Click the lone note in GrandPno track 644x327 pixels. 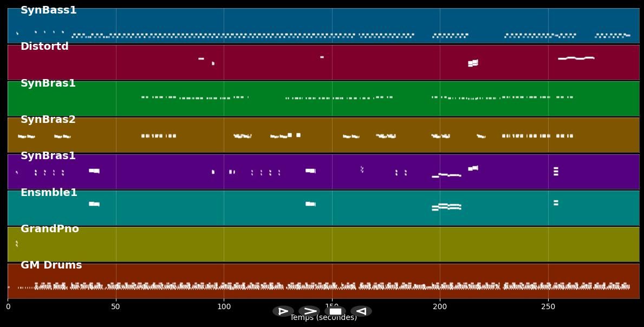pos(16,244)
